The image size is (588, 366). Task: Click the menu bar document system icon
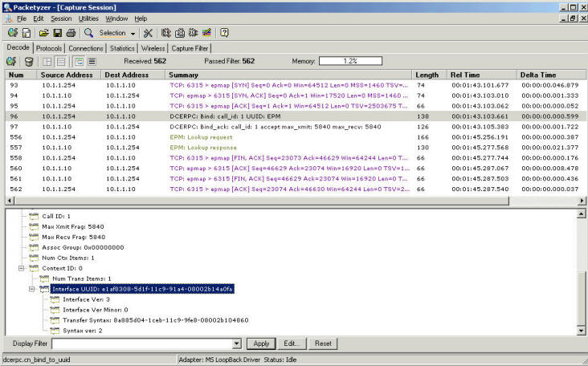pos(9,18)
